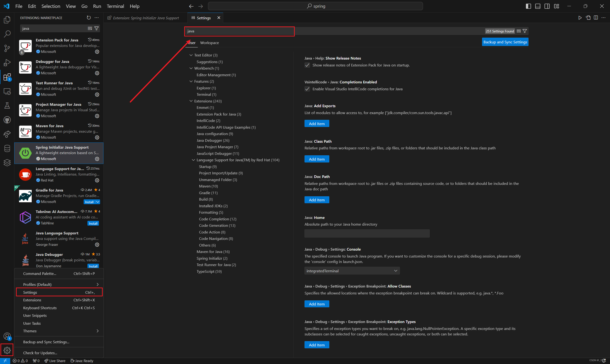This screenshot has height=364, width=610.
Task: Refresh the extensions marketplace list
Action: tap(89, 18)
